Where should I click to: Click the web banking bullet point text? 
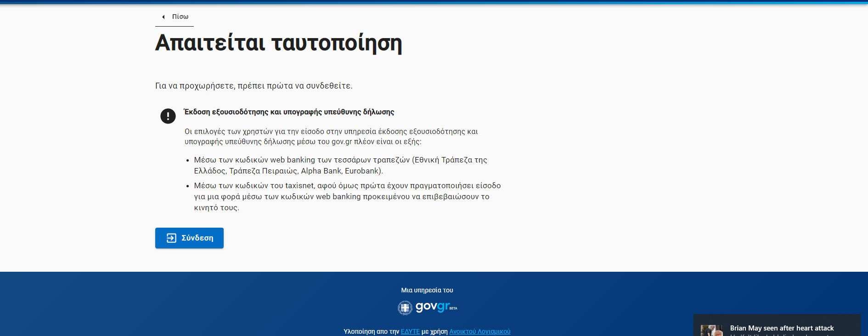(340, 165)
